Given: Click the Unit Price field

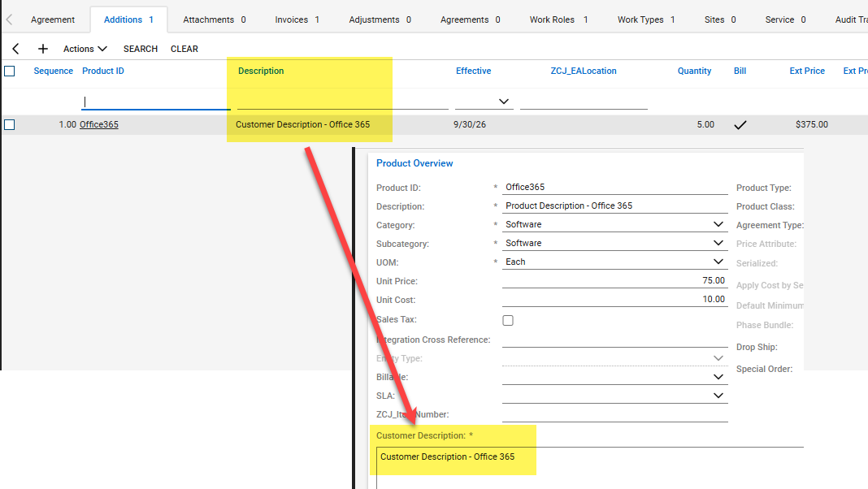Looking at the screenshot, I should coord(614,280).
